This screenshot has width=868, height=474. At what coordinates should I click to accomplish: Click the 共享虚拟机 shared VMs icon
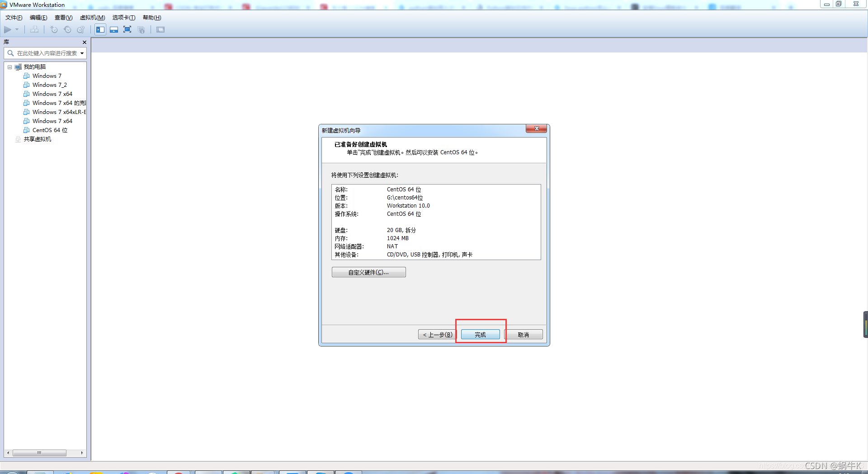click(x=18, y=139)
